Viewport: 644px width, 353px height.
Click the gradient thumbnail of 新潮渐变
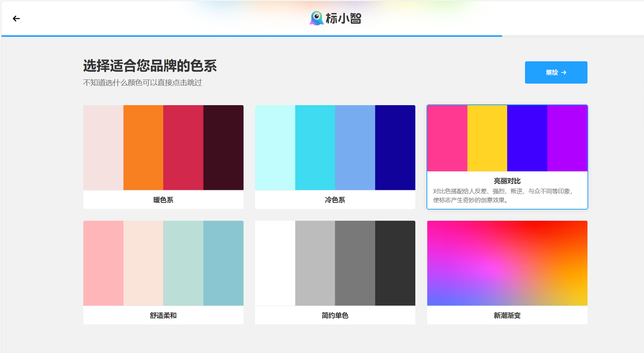pyautogui.click(x=507, y=263)
